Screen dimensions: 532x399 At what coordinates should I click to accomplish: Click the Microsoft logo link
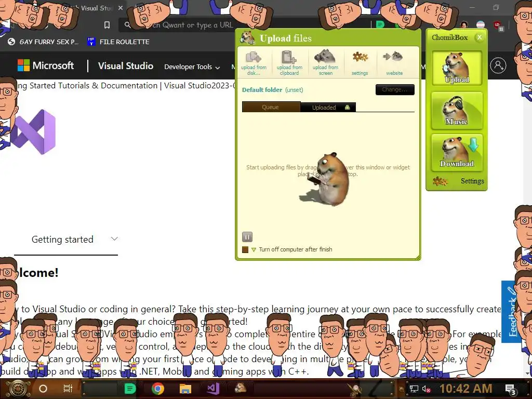[46, 65]
